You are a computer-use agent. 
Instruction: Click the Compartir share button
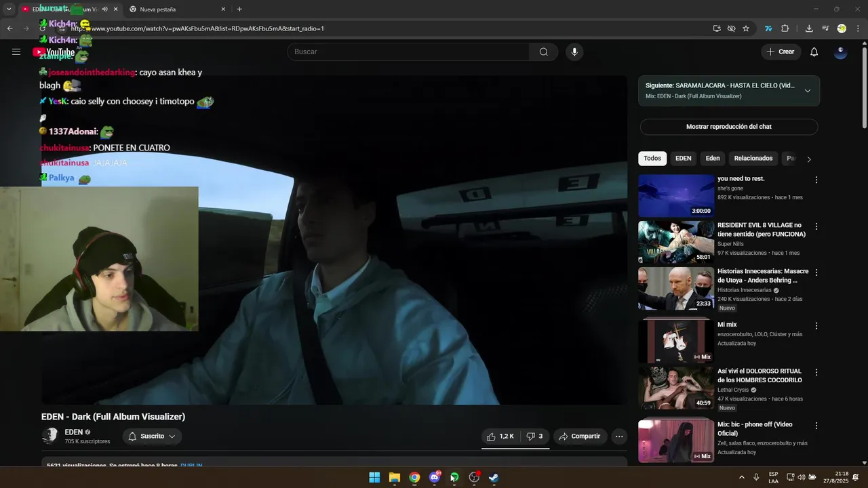[x=580, y=436]
